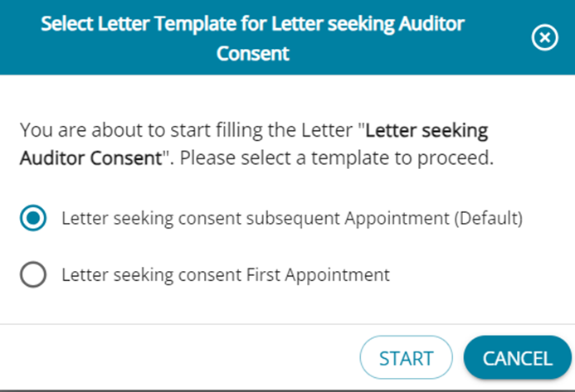Click the 'Letter seeking consent First Appointment' label

tap(225, 275)
